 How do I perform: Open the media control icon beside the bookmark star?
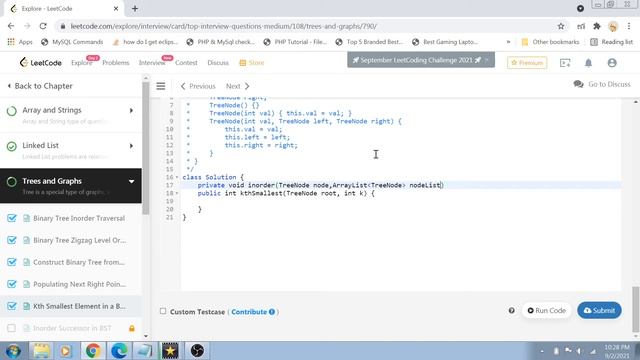coord(581,26)
